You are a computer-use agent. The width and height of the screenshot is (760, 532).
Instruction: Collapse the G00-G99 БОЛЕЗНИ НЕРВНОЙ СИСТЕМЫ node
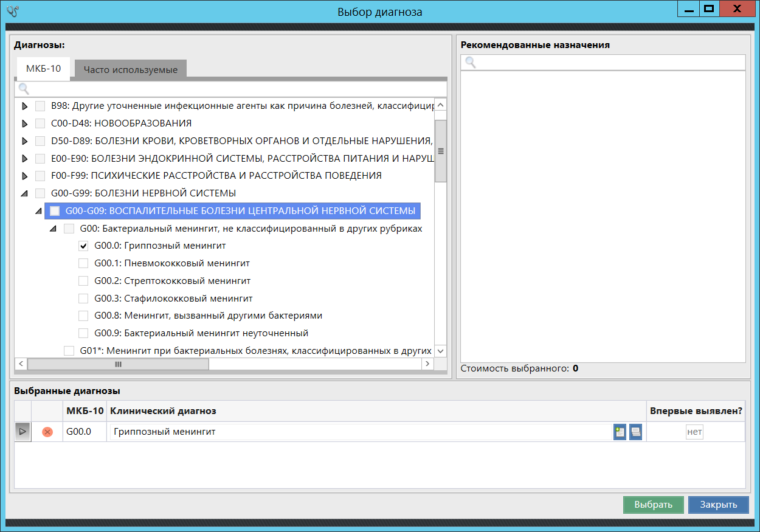click(25, 193)
